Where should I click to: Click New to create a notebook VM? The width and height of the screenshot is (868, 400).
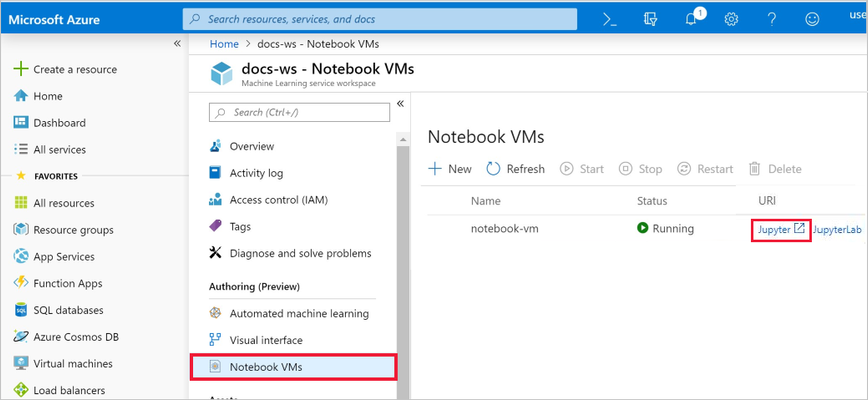(451, 169)
